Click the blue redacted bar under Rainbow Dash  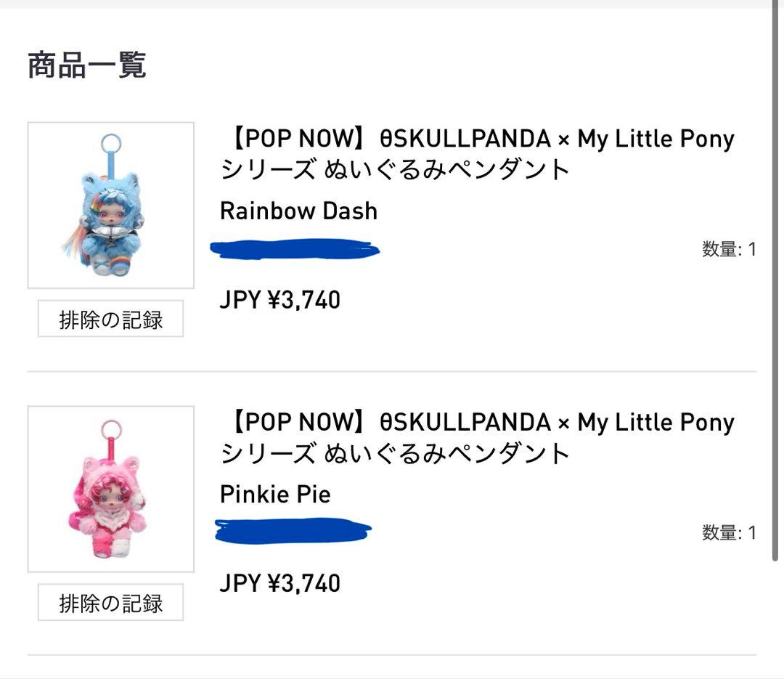294,249
